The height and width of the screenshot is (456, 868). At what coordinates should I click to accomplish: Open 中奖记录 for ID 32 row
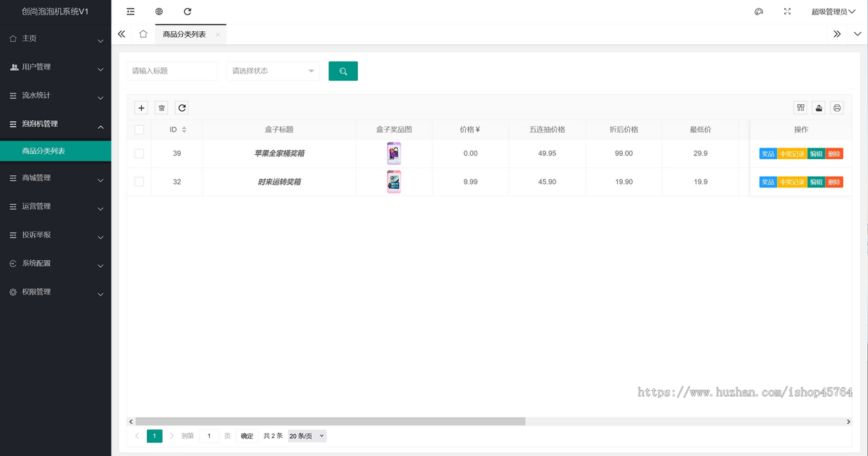pos(792,182)
